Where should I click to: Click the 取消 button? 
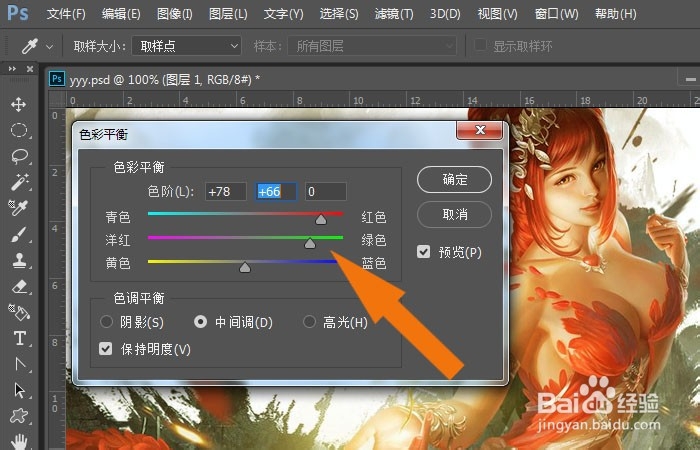coord(454,215)
